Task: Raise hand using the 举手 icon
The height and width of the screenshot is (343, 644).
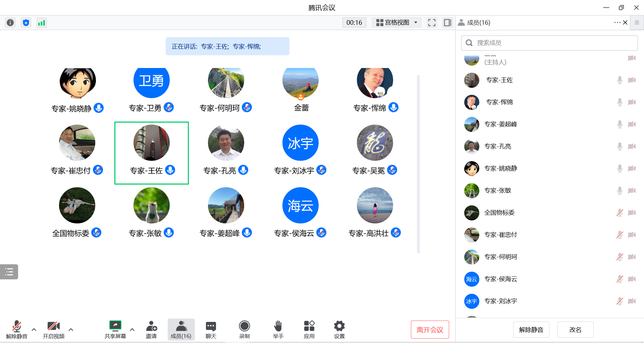Action: (x=278, y=330)
